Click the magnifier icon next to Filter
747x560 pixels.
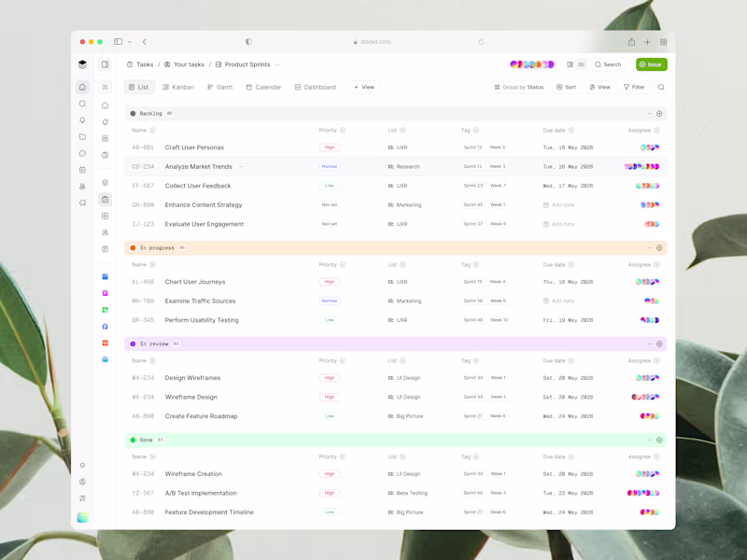tap(661, 87)
